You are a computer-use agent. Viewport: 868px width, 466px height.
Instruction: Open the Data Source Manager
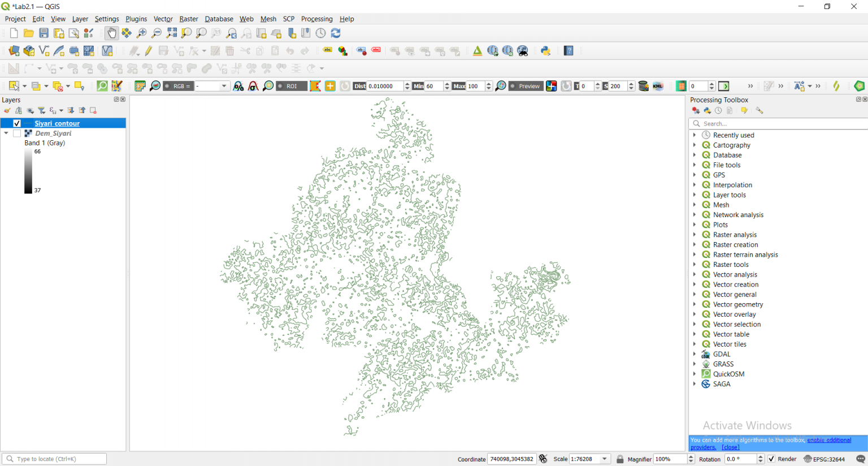tap(14, 50)
